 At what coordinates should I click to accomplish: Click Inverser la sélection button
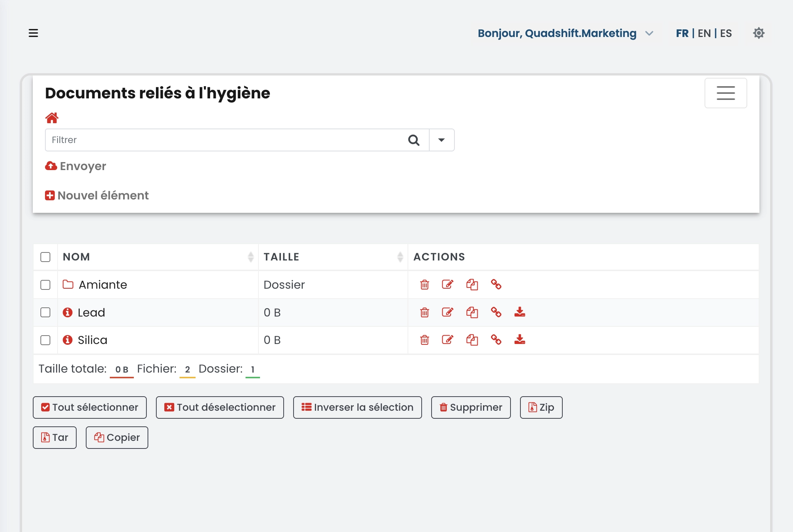[x=357, y=407]
